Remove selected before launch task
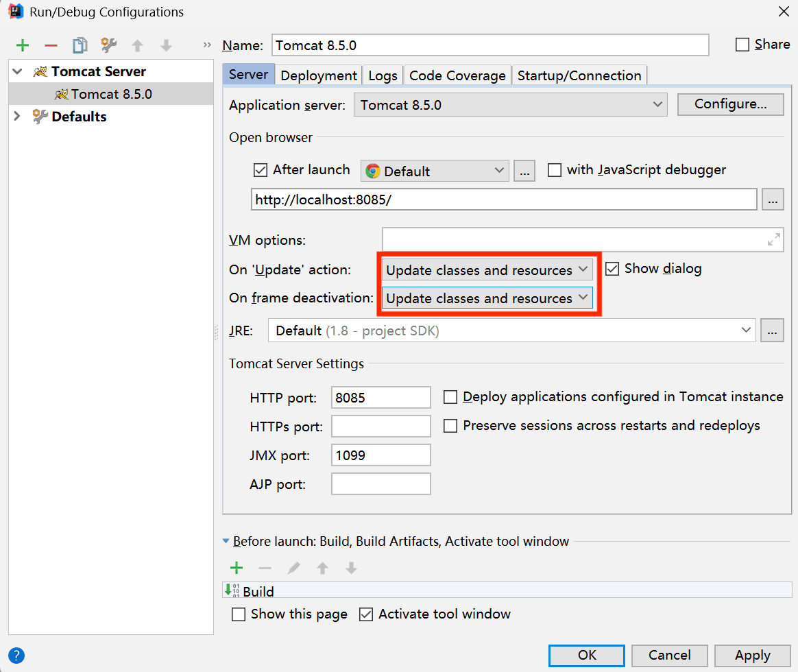 click(265, 568)
